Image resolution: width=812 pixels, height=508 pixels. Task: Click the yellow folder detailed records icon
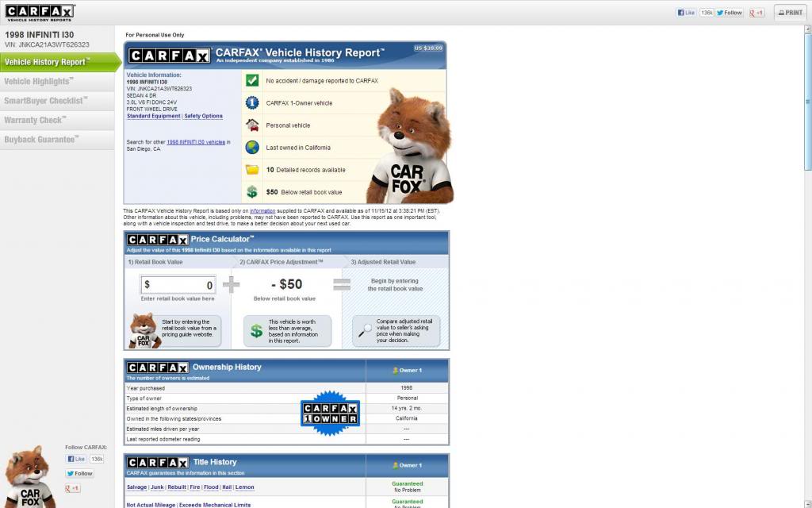point(252,170)
